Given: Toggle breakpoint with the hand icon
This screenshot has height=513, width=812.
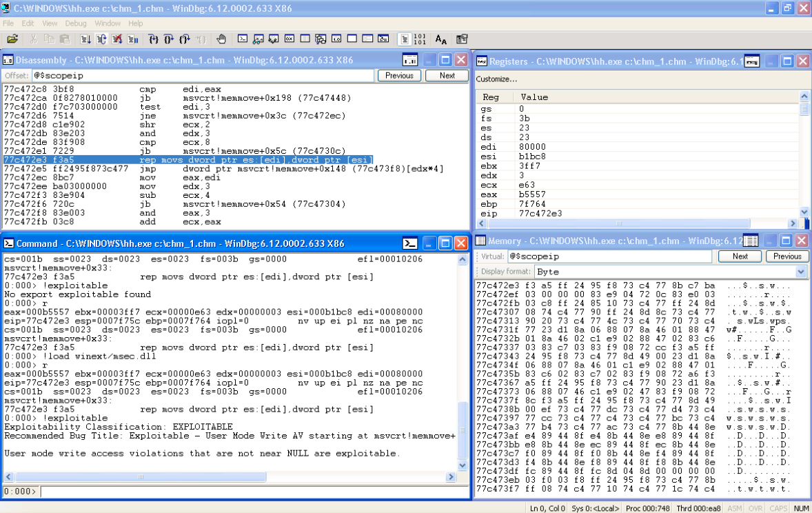Looking at the screenshot, I should [221, 39].
